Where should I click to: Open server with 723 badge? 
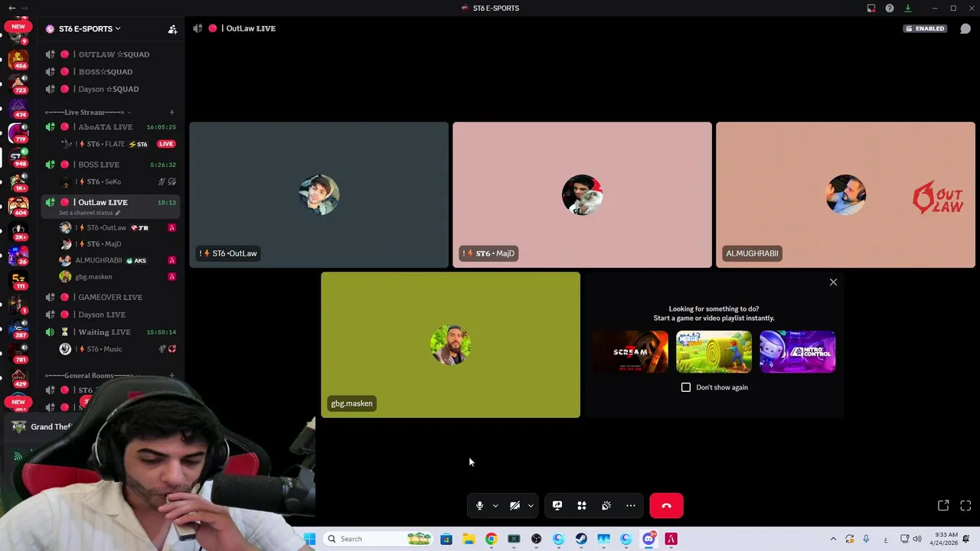pos(18,83)
